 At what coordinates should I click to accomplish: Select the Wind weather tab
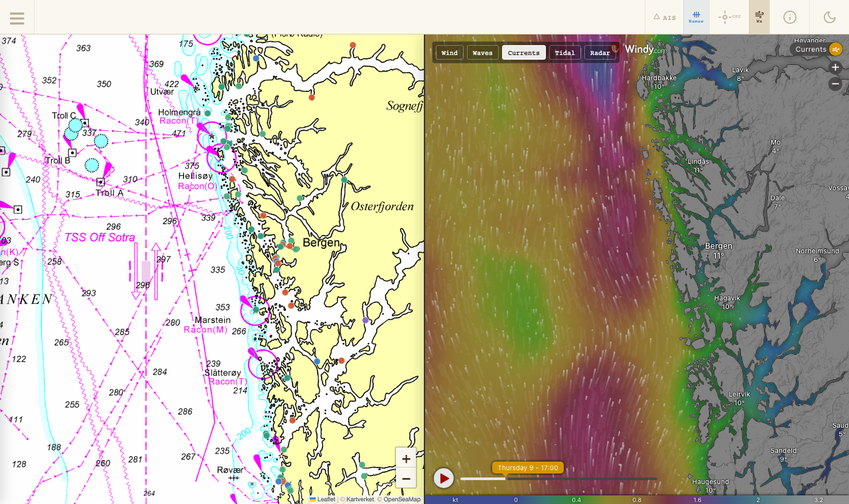coord(450,53)
